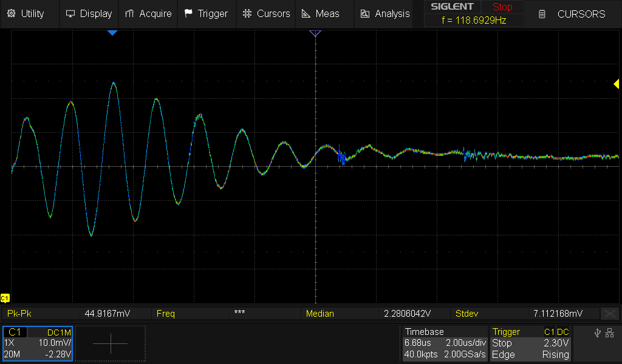This screenshot has height=364, width=622.
Task: Click the USB connection status icon
Action: 597,332
